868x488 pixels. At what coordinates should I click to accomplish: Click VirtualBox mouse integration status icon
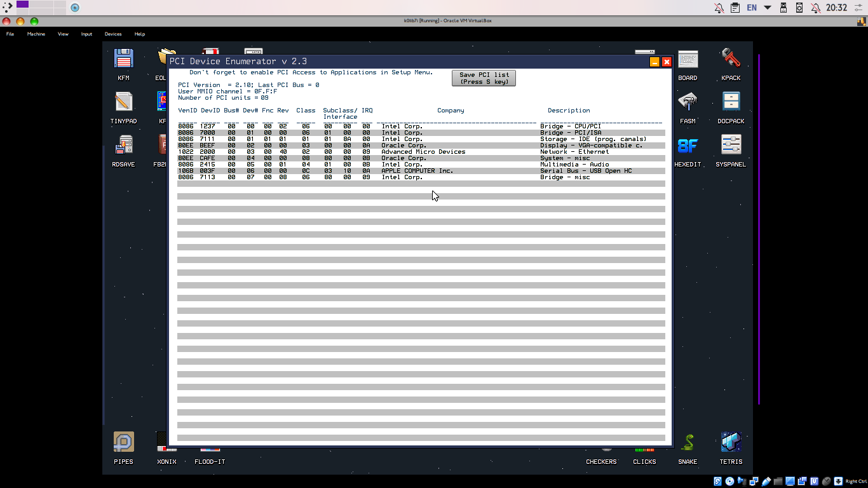(826, 481)
